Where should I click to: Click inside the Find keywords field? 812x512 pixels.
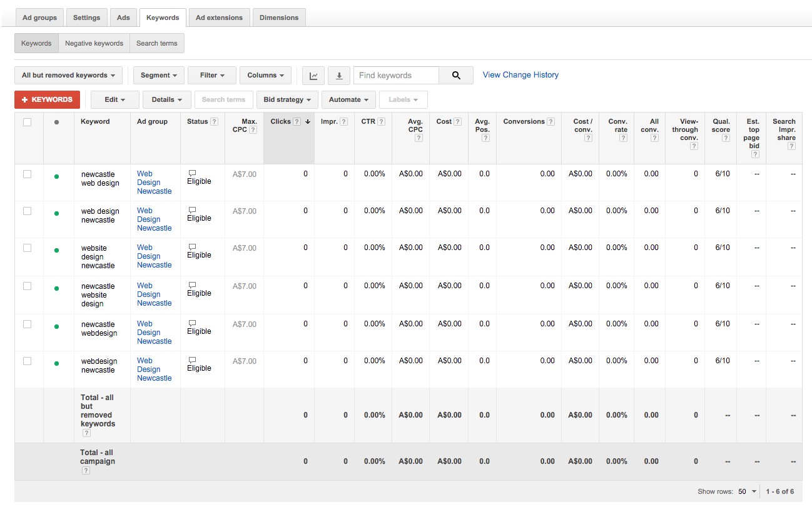[x=395, y=74]
